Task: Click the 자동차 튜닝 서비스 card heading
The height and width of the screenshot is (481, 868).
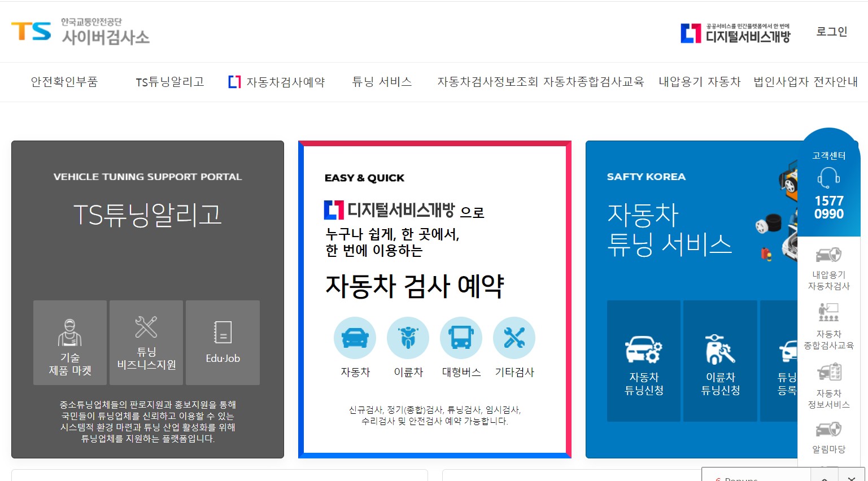Action: pos(669,229)
